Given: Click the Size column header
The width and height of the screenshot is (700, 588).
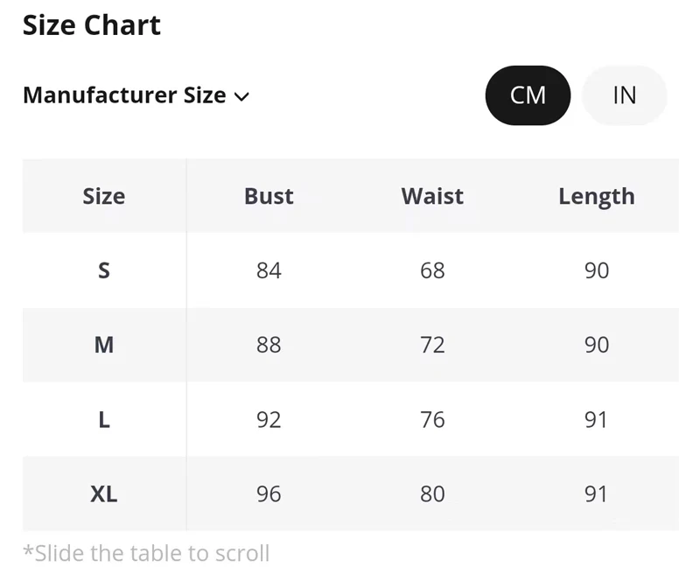Looking at the screenshot, I should [103, 196].
